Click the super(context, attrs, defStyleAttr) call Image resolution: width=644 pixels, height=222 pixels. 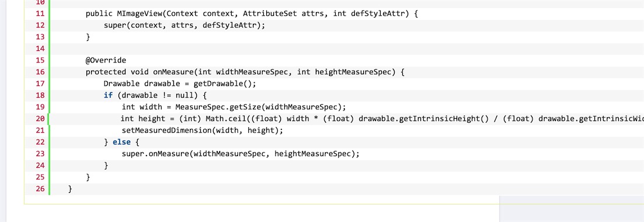click(185, 26)
